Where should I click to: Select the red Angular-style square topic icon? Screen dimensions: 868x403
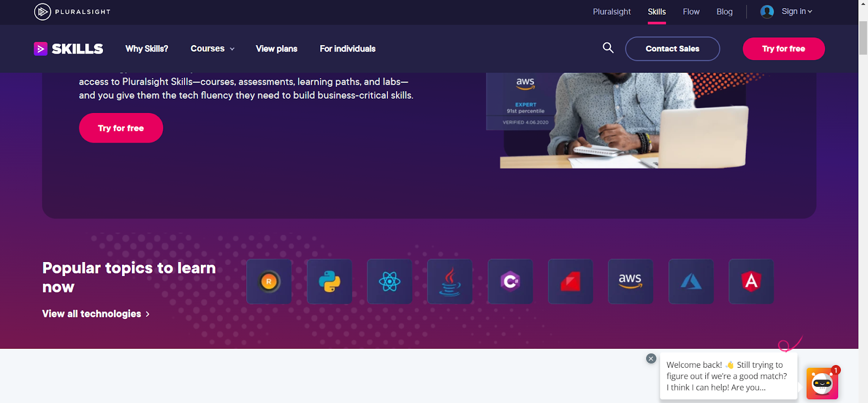(571, 282)
